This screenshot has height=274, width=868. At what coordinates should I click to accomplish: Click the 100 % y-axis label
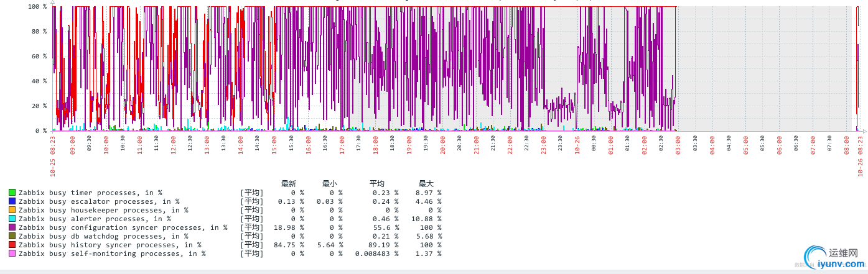pos(37,6)
